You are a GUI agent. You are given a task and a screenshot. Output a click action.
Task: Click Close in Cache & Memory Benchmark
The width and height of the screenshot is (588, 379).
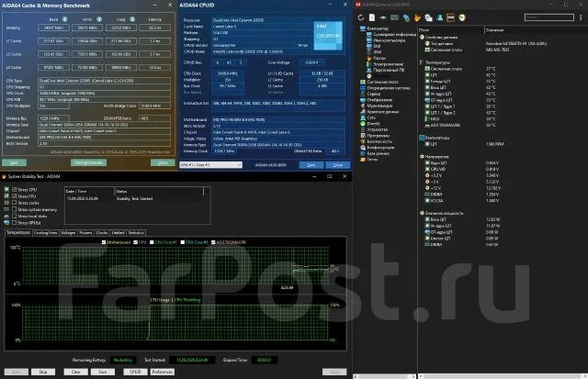point(163,162)
